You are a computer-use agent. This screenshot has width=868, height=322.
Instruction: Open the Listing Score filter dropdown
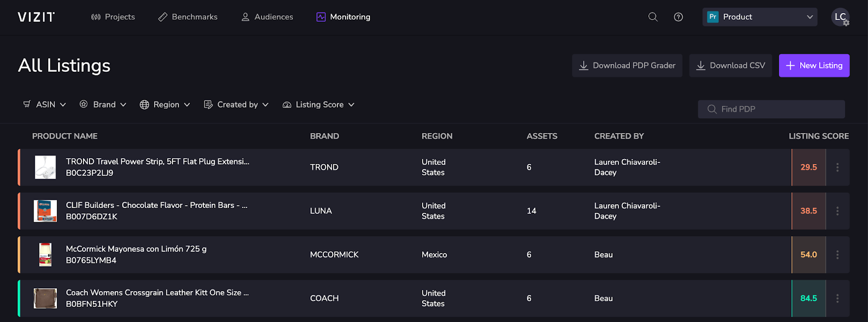point(318,104)
